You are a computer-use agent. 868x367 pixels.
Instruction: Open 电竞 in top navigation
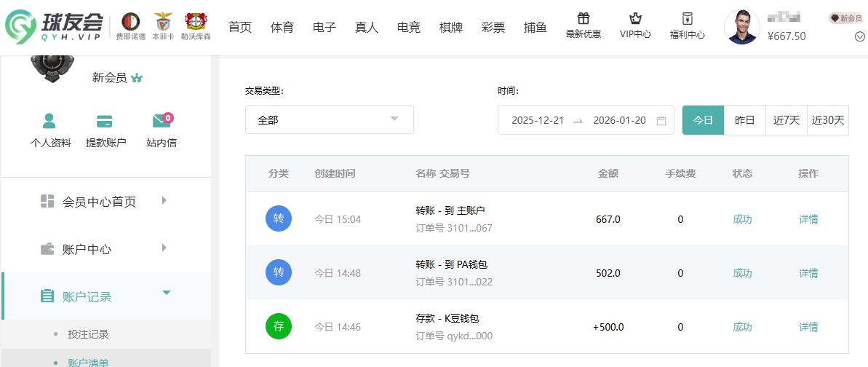[x=409, y=28]
